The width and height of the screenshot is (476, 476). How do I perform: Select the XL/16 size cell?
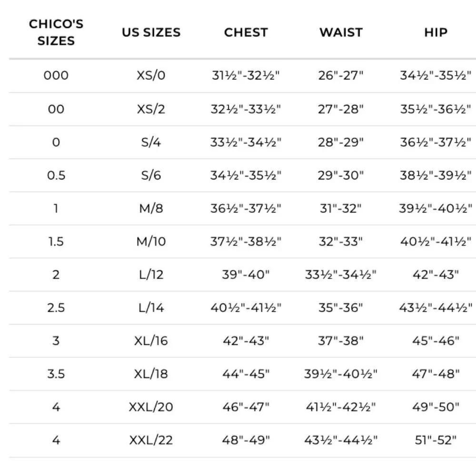click(151, 341)
